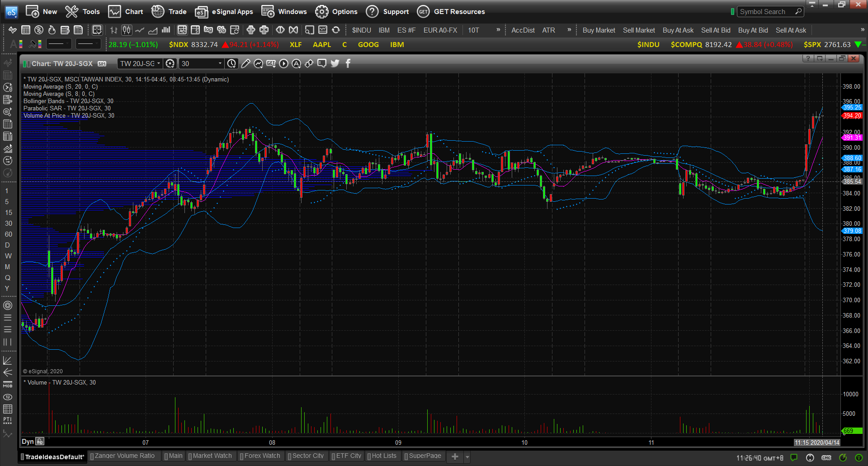
Task: Click Buy At Ask button
Action: (678, 30)
